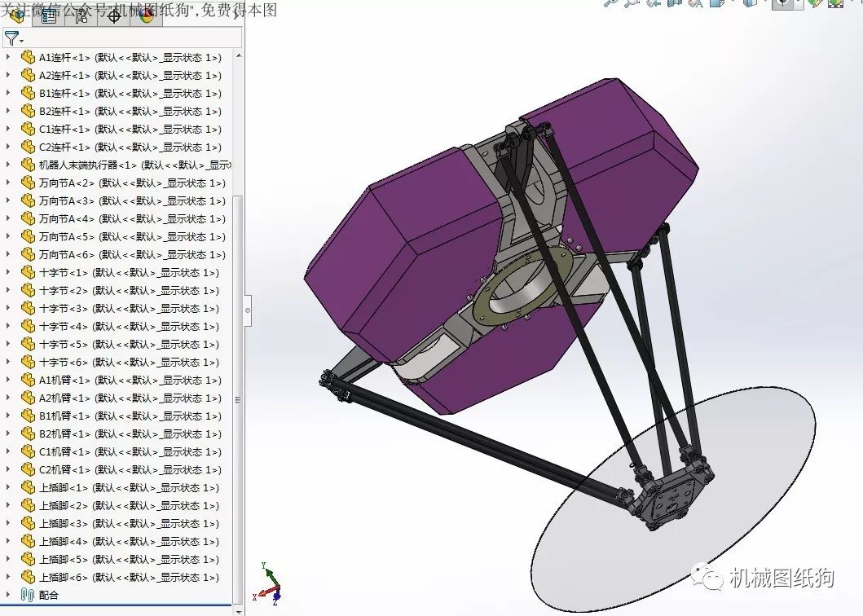
Task: Expand the A1机臂<1> component node
Action: pos(7,380)
